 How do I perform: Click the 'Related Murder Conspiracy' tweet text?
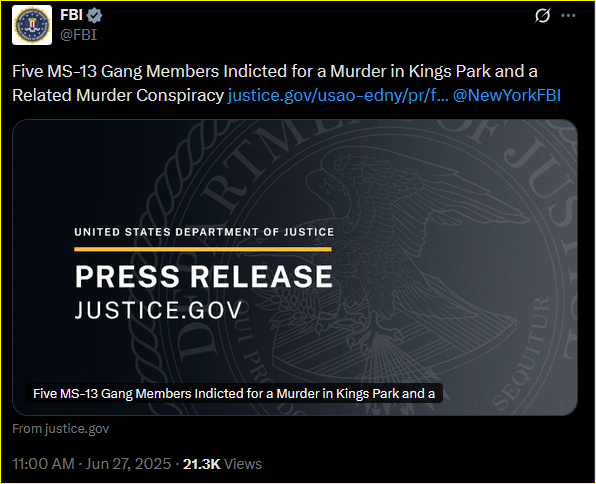tap(118, 95)
